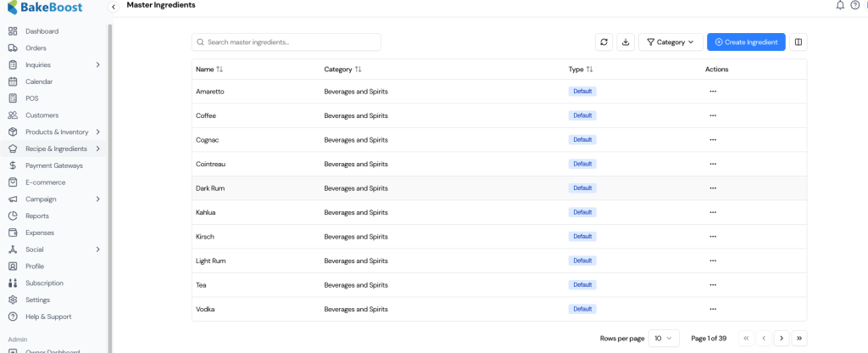Open the Rows per page dropdown
868x353 pixels.
(x=664, y=338)
